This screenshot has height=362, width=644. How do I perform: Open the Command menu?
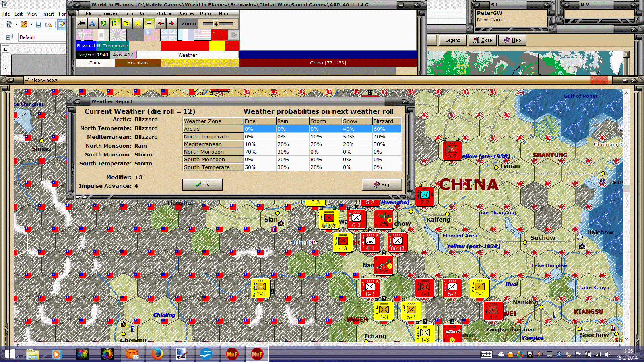pyautogui.click(x=109, y=14)
